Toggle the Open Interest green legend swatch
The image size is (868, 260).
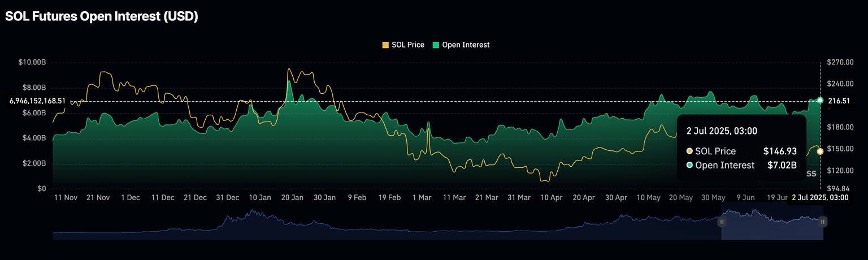coord(436,45)
